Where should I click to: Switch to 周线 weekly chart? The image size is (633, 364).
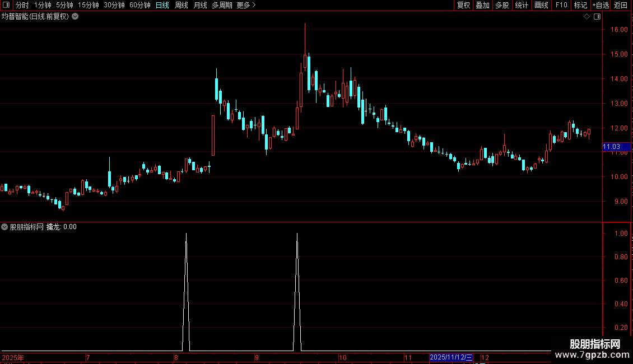181,5
